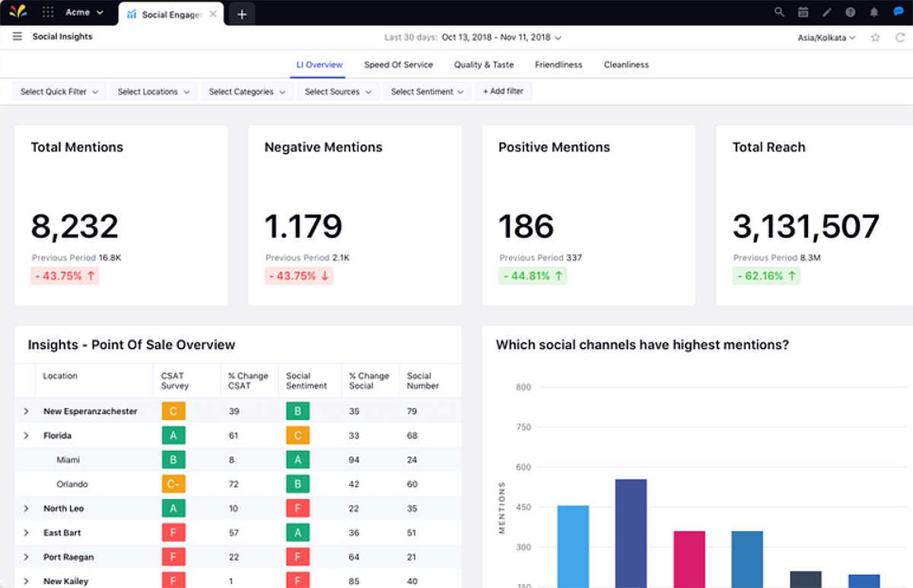Image resolution: width=913 pixels, height=588 pixels.
Task: Open the Asia/Kolkata timezone dropdown
Action: click(826, 37)
